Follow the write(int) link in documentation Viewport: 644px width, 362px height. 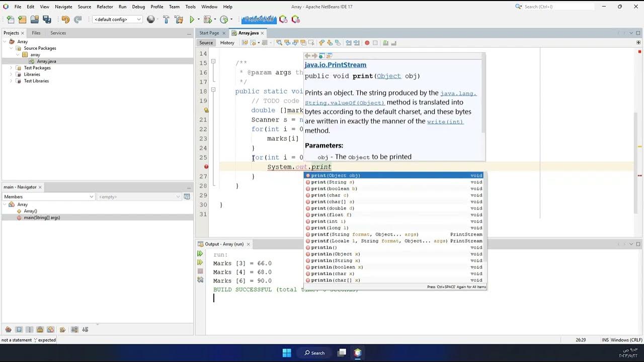[445, 122]
